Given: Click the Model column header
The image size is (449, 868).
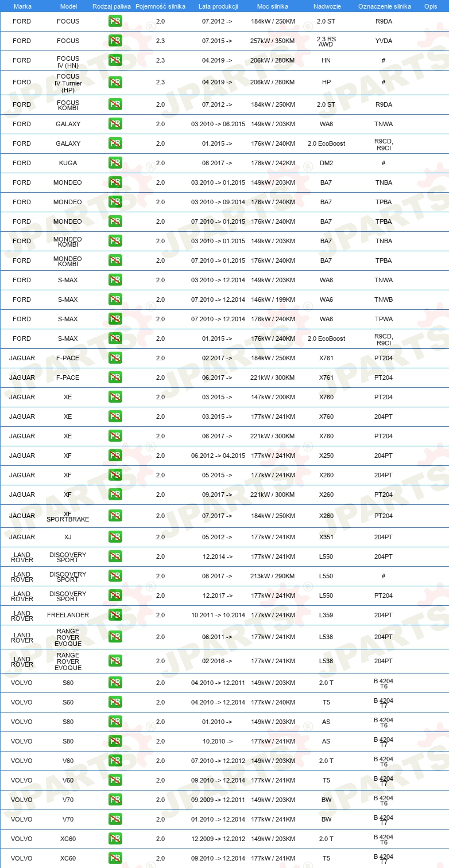Looking at the screenshot, I should (68, 6).
